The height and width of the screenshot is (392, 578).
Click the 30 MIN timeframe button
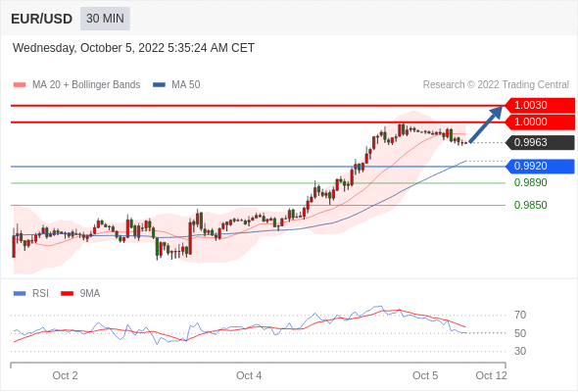105,19
